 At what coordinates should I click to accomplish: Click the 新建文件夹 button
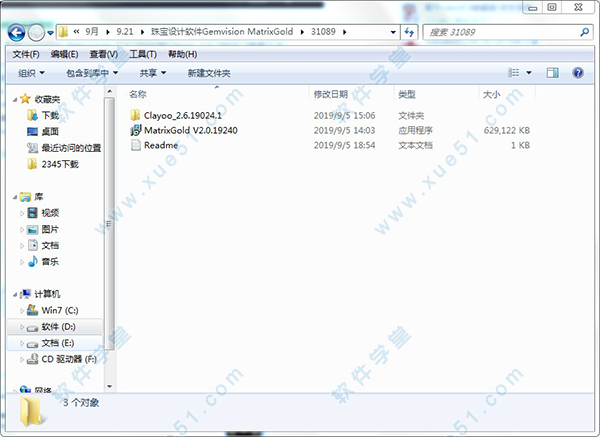pos(209,73)
